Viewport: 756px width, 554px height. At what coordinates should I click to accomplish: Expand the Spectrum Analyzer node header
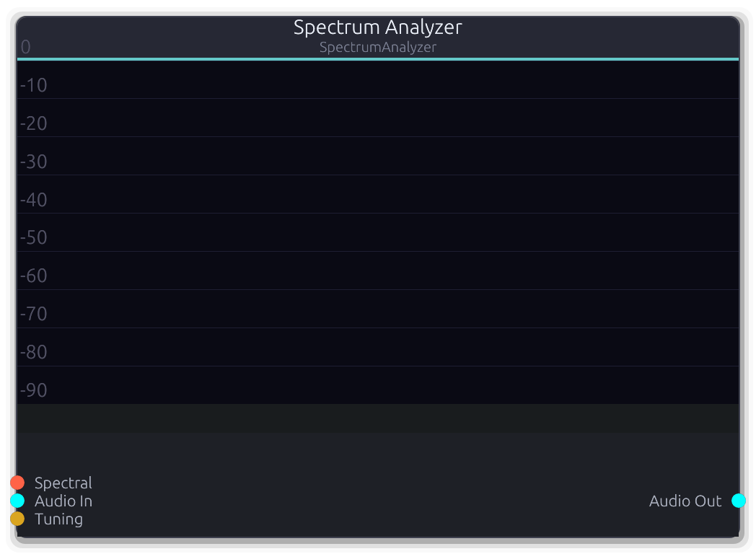377,27
